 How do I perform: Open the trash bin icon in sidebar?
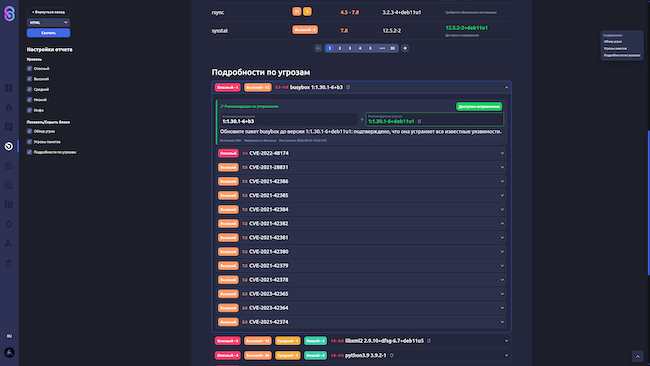click(x=9, y=263)
